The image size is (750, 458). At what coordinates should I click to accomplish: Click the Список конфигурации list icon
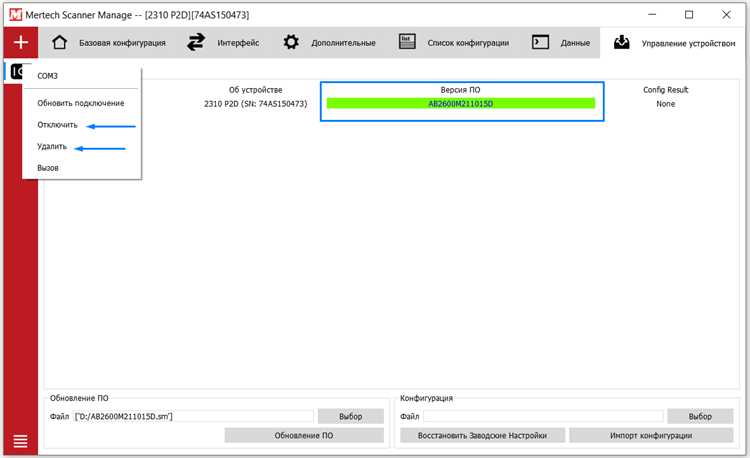407,42
